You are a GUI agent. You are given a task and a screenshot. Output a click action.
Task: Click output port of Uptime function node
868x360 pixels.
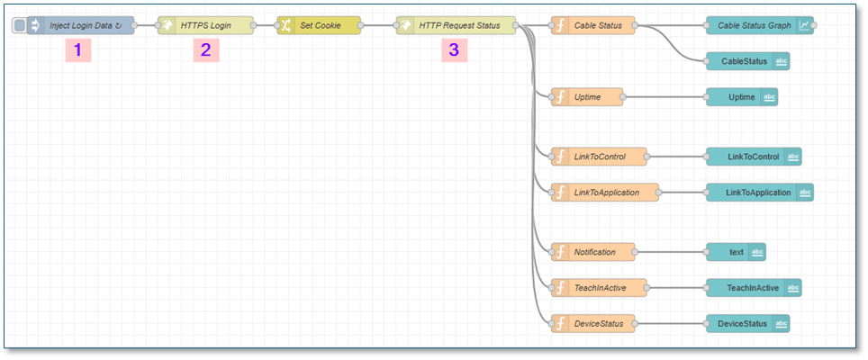pos(623,97)
